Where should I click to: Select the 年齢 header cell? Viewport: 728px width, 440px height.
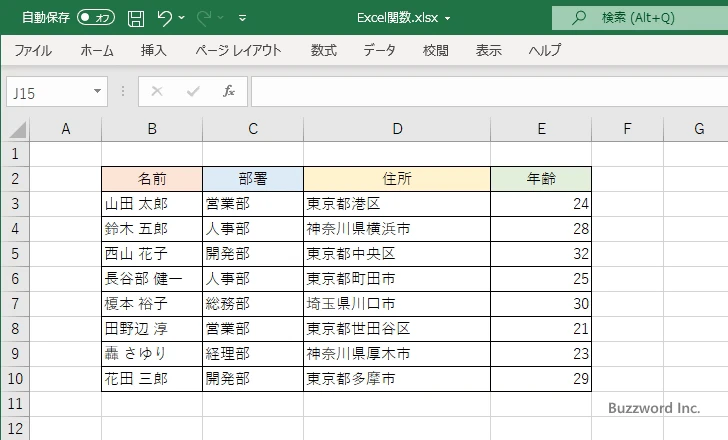pos(541,179)
